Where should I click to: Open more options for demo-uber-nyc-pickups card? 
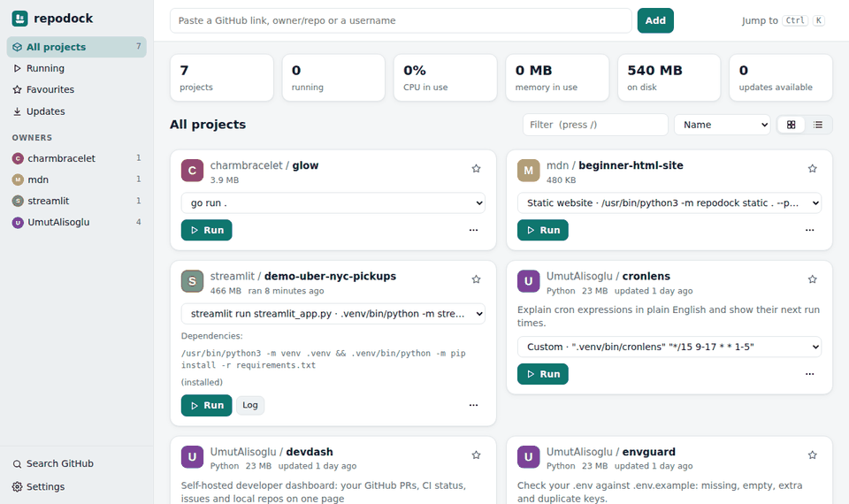473,405
